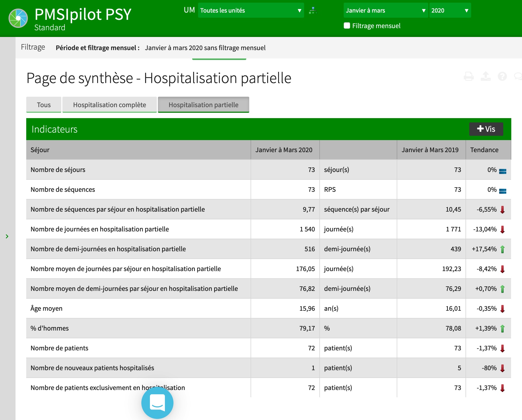Select the Hospitalisation partielle tab

point(203,105)
